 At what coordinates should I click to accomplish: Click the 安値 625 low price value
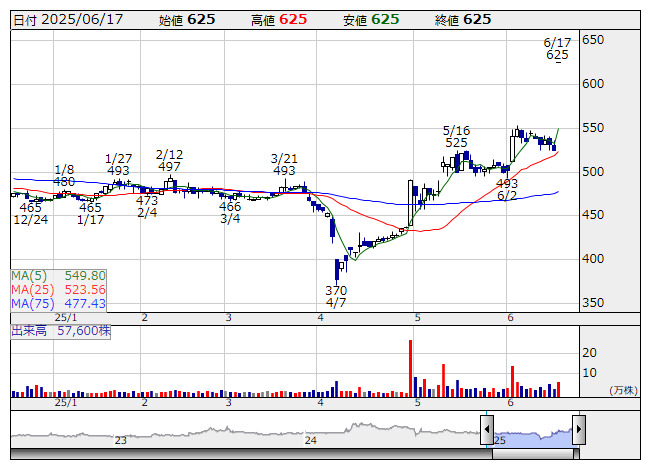[371, 19]
